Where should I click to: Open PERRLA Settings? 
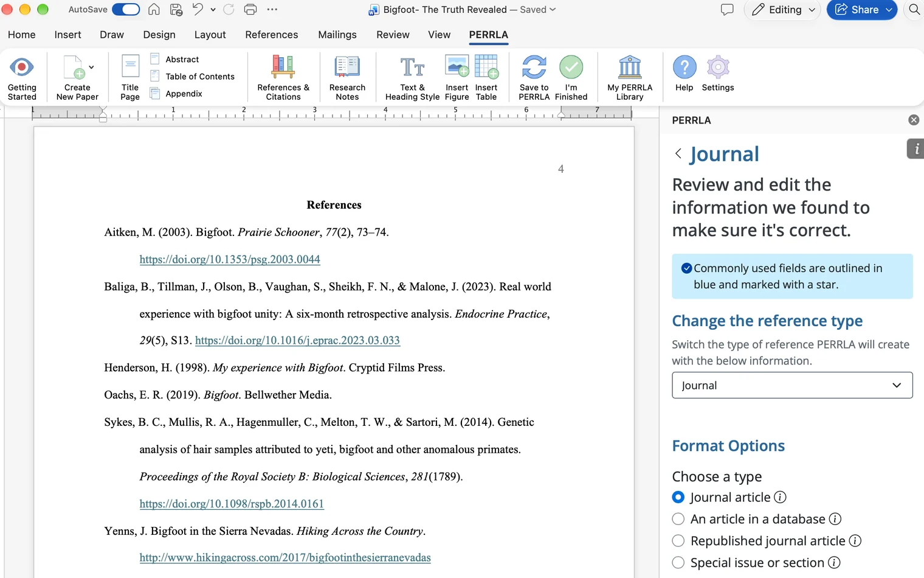pyautogui.click(x=718, y=74)
